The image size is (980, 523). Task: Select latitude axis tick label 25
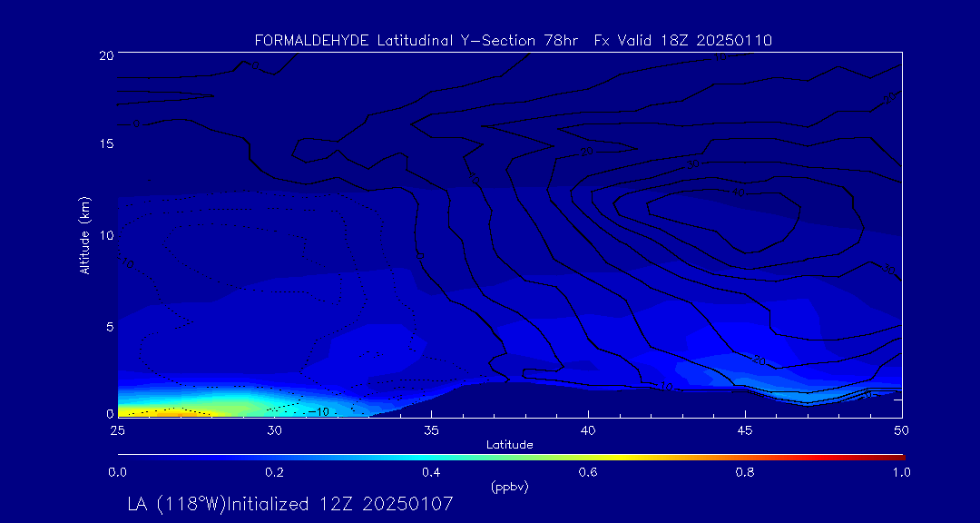[117, 430]
